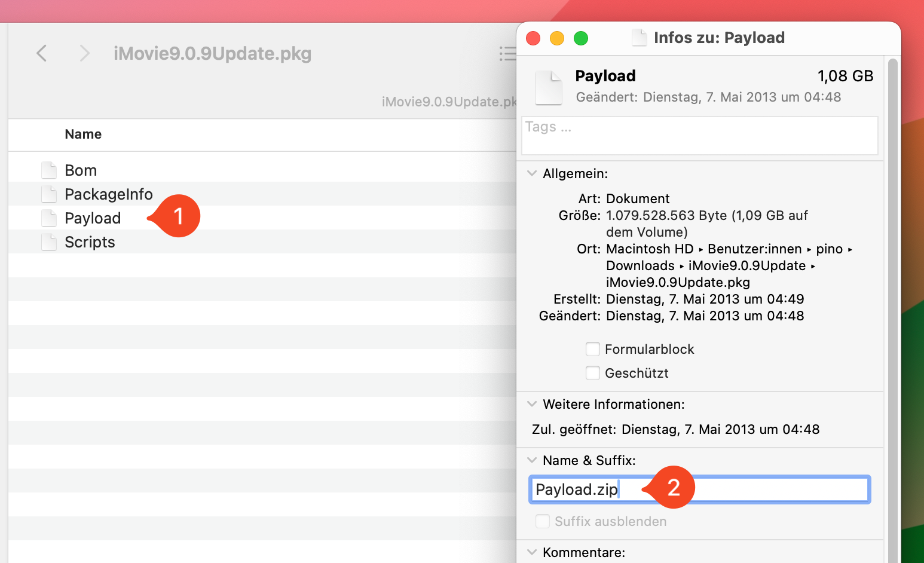Enable the Formularblock checkbox
Viewport: 924px width, 563px height.
point(593,349)
